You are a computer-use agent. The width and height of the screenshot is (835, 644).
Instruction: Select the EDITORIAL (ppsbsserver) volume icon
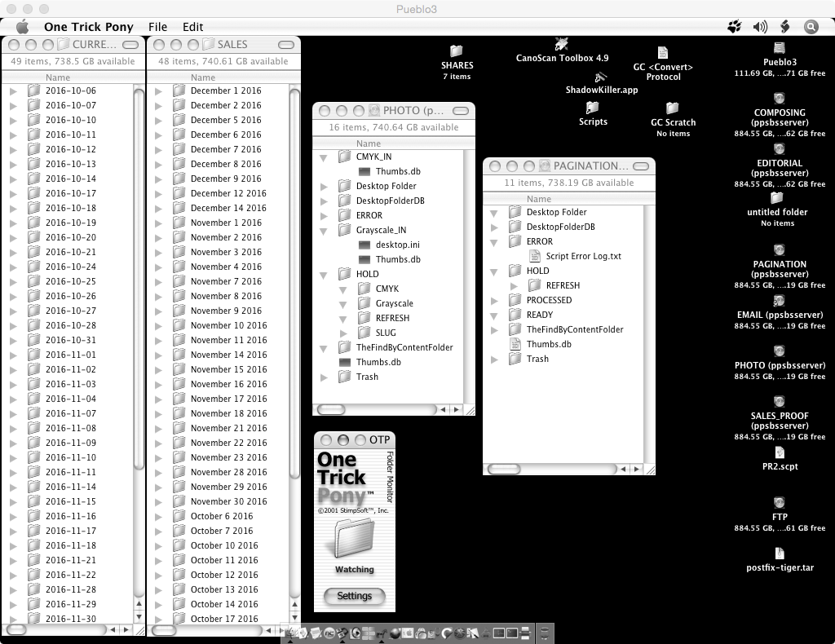779,149
